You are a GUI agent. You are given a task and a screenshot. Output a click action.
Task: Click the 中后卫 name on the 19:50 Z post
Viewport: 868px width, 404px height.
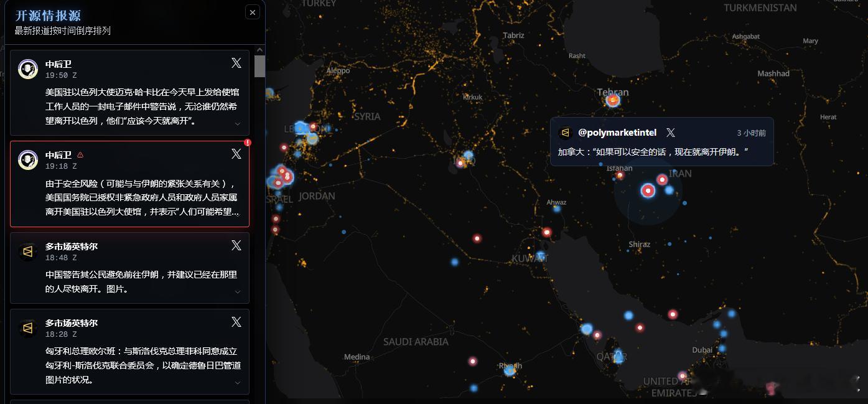point(58,64)
